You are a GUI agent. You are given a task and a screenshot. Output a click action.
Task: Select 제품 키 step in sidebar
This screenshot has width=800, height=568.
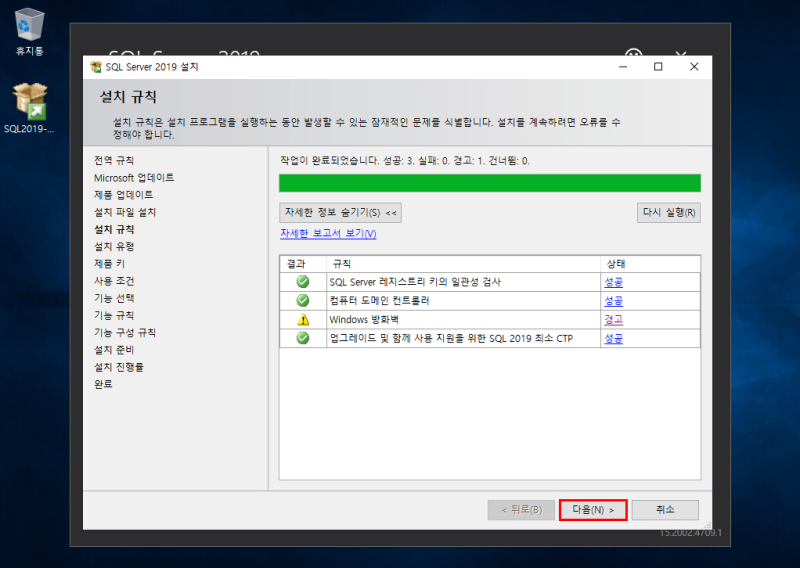pyautogui.click(x=109, y=264)
